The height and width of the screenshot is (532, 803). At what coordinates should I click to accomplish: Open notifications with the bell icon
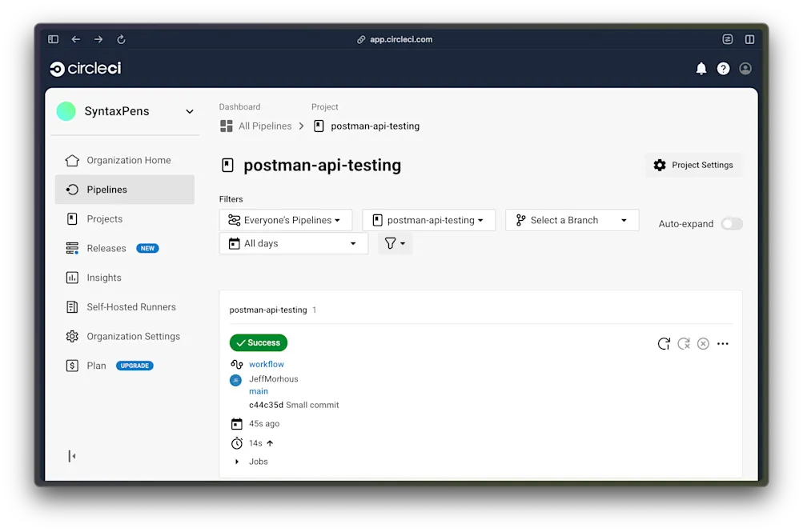tap(701, 69)
